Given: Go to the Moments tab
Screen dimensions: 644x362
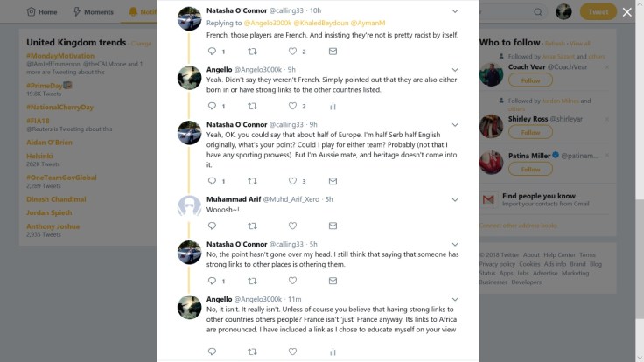Looking at the screenshot, I should click(93, 12).
